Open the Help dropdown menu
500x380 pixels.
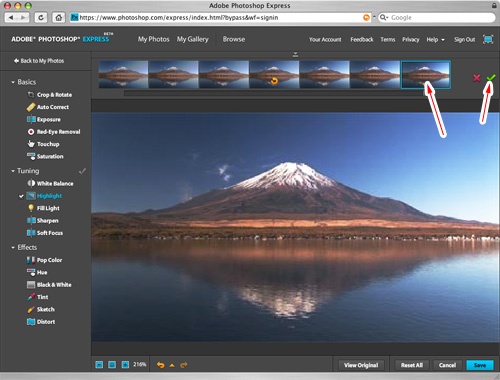[x=435, y=40]
